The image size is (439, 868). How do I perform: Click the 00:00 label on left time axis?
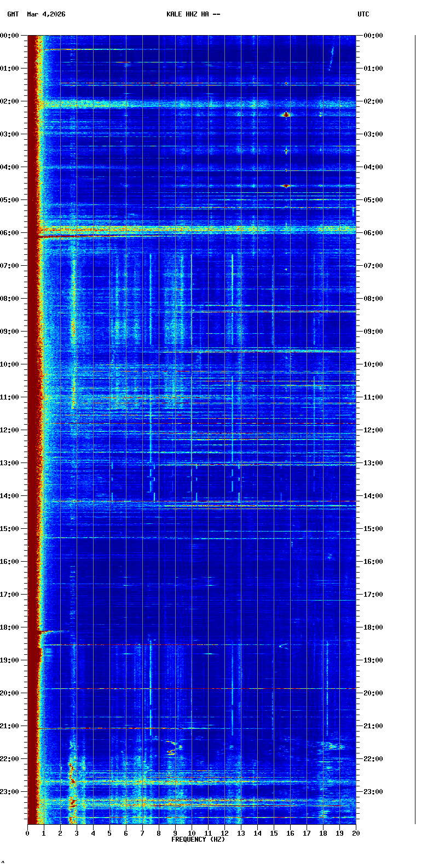coord(9,36)
